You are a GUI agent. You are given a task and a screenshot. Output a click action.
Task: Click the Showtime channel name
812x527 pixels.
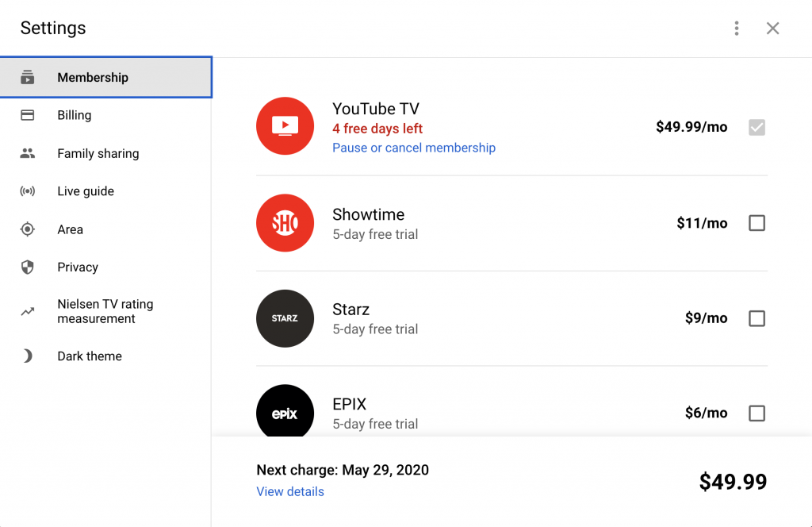pyautogui.click(x=368, y=214)
